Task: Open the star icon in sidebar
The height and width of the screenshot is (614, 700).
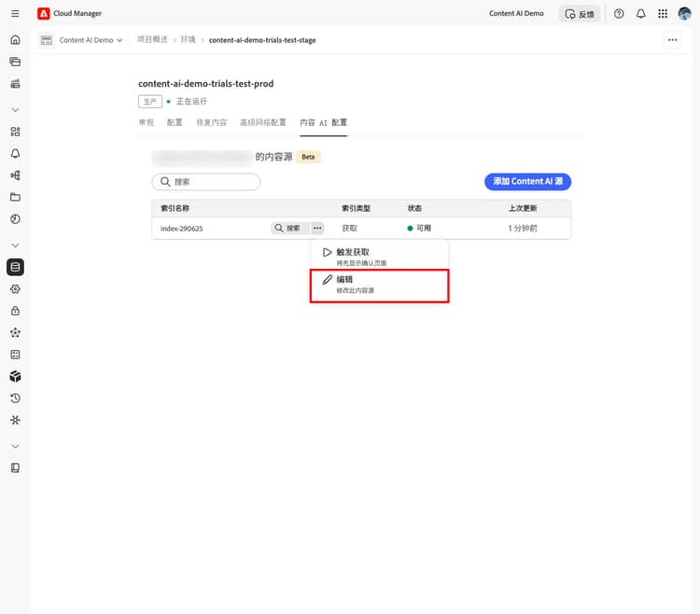Action: (x=15, y=333)
